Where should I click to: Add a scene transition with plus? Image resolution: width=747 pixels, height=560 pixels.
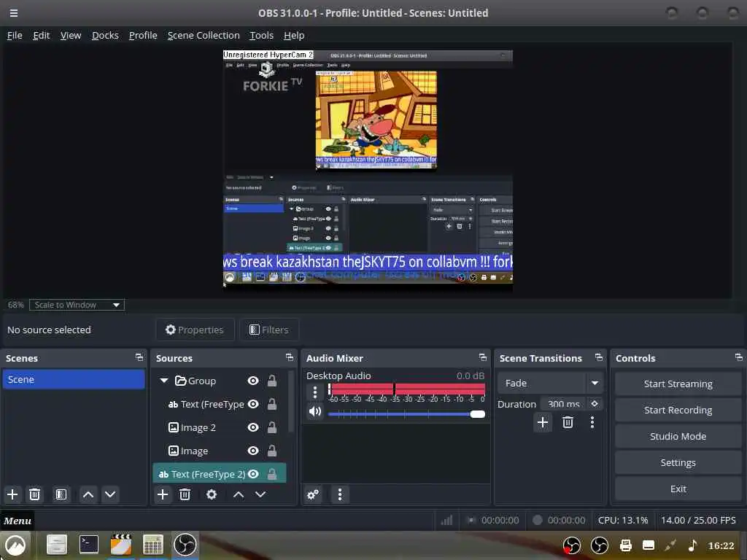click(x=543, y=422)
